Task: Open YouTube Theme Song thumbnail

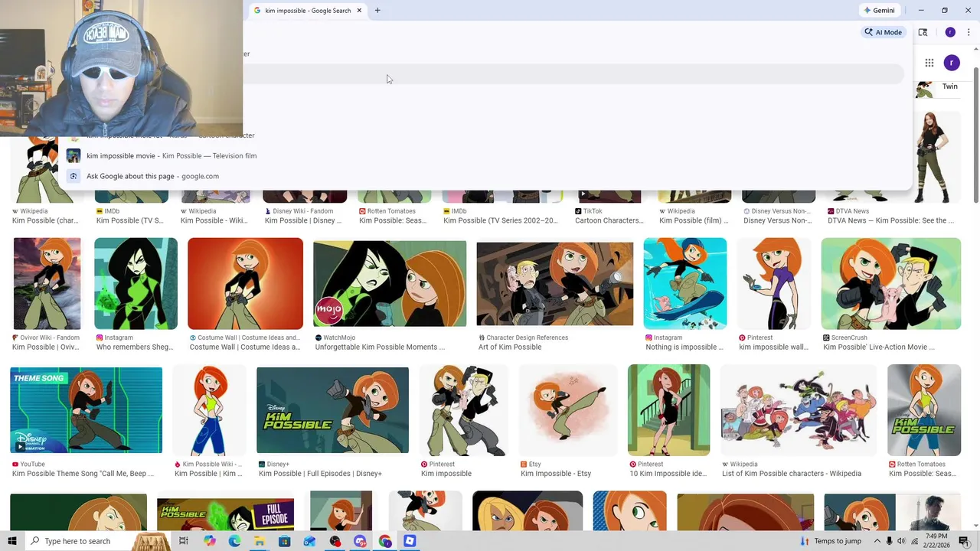Action: pos(86,410)
